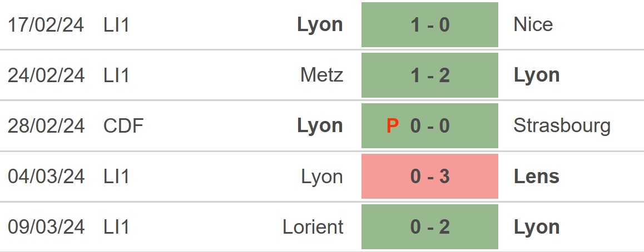Select the 04/03/24 match date
This screenshot has width=644, height=252.
(x=46, y=176)
